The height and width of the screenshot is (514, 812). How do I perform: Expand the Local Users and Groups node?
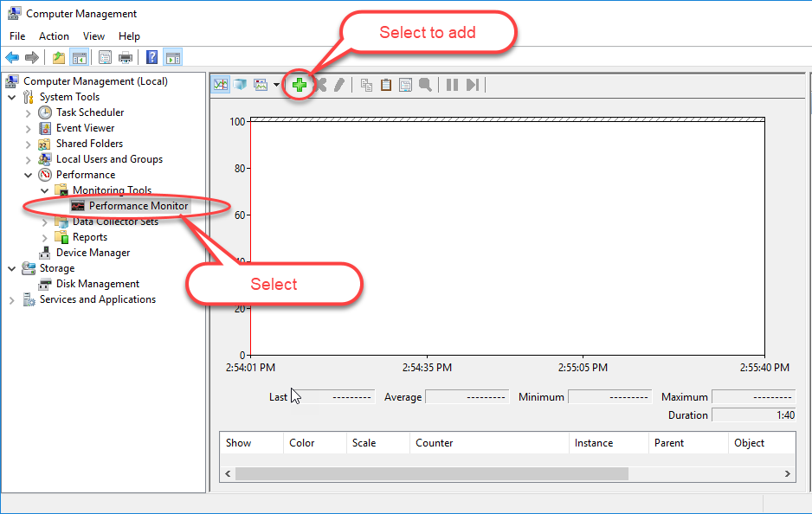point(29,159)
